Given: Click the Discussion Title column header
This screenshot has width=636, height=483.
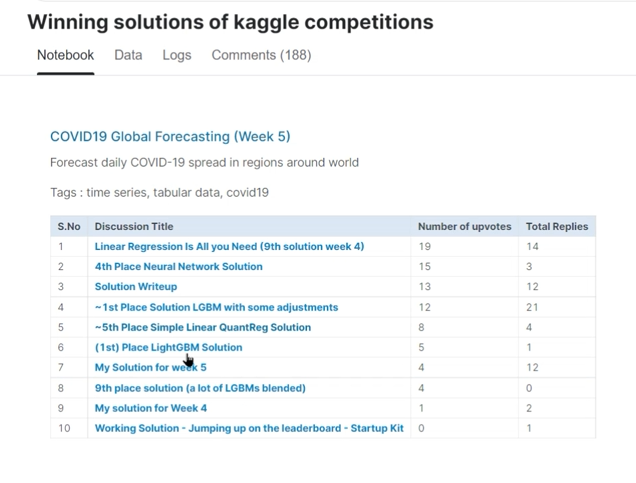Looking at the screenshot, I should (x=134, y=226).
